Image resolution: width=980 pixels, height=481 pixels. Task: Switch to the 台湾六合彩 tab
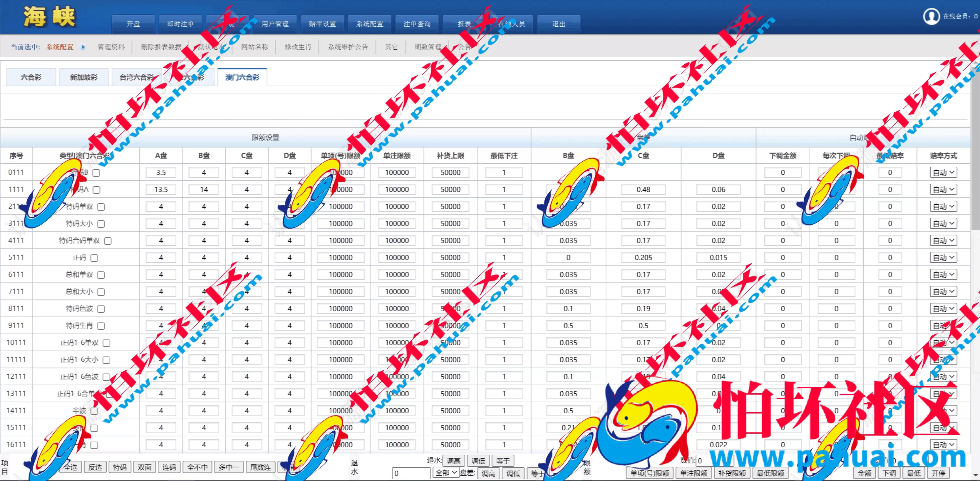point(136,78)
